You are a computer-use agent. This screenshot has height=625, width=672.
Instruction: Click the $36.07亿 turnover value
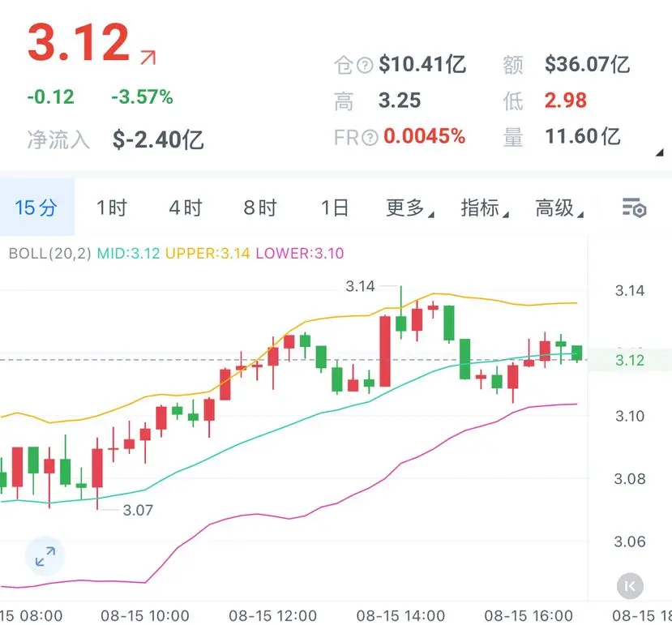(587, 65)
